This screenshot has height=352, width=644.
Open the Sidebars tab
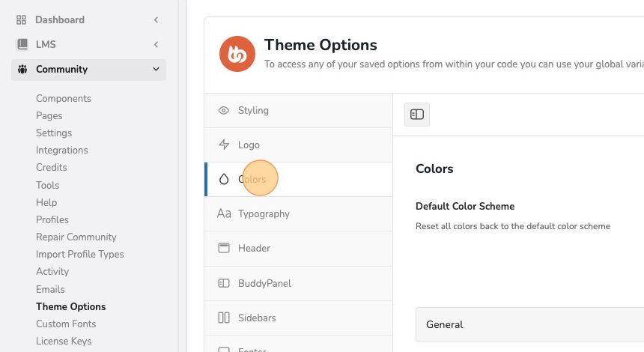pyautogui.click(x=299, y=318)
